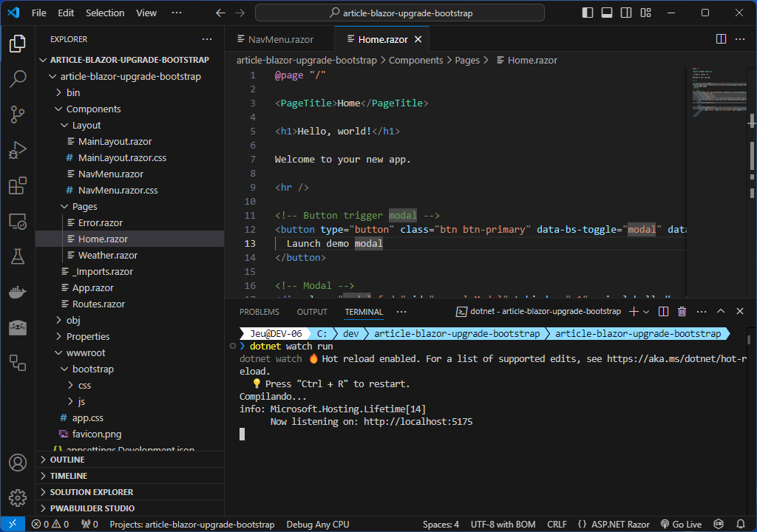Expand the Properties folder

(129, 336)
